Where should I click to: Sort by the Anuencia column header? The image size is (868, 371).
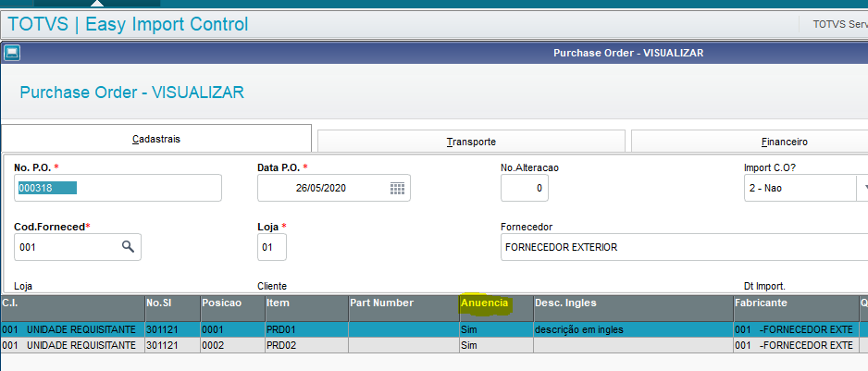tap(496, 308)
